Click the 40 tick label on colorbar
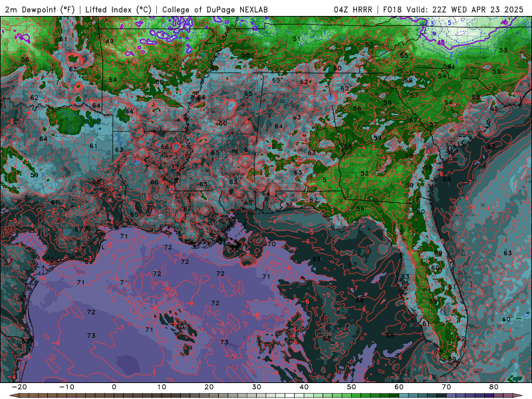The height and width of the screenshot is (399, 532). point(304,387)
